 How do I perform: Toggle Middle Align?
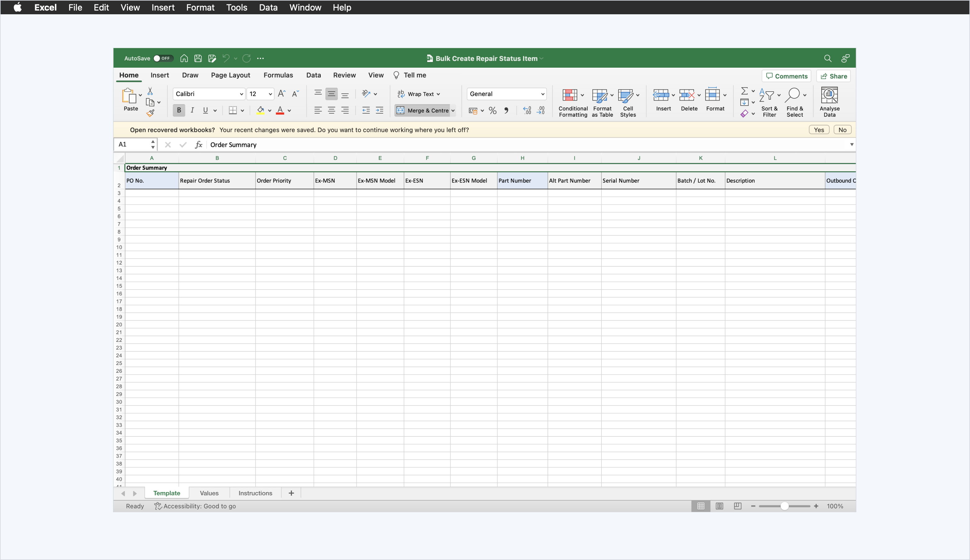[x=332, y=94]
